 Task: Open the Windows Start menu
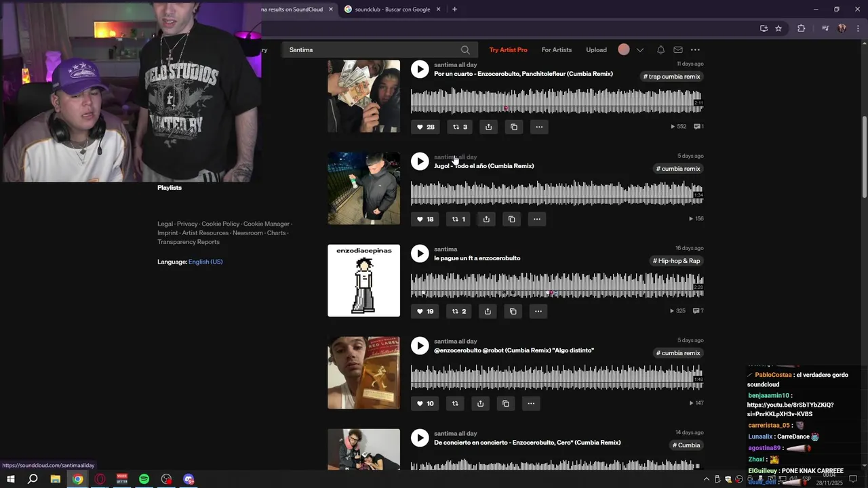(11, 479)
